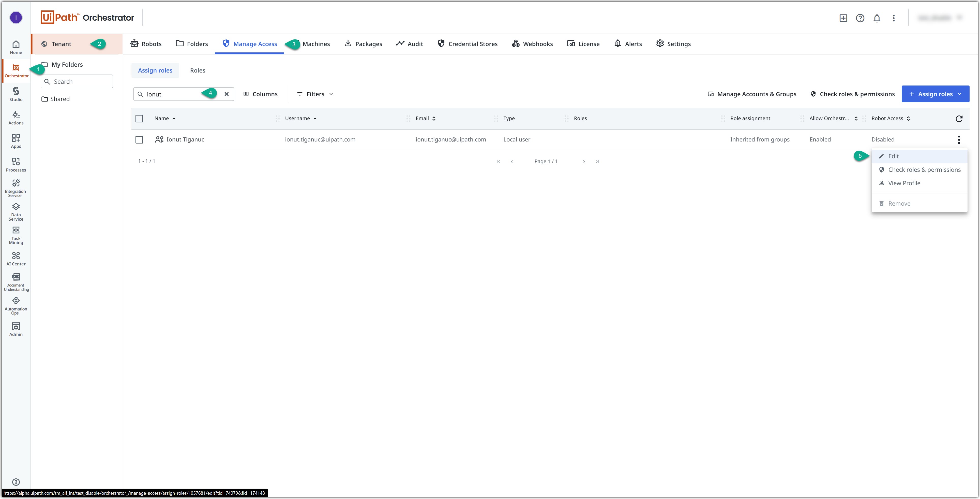Screen dimensions: 980x499
Task: Switch to the Settings tab
Action: [673, 44]
